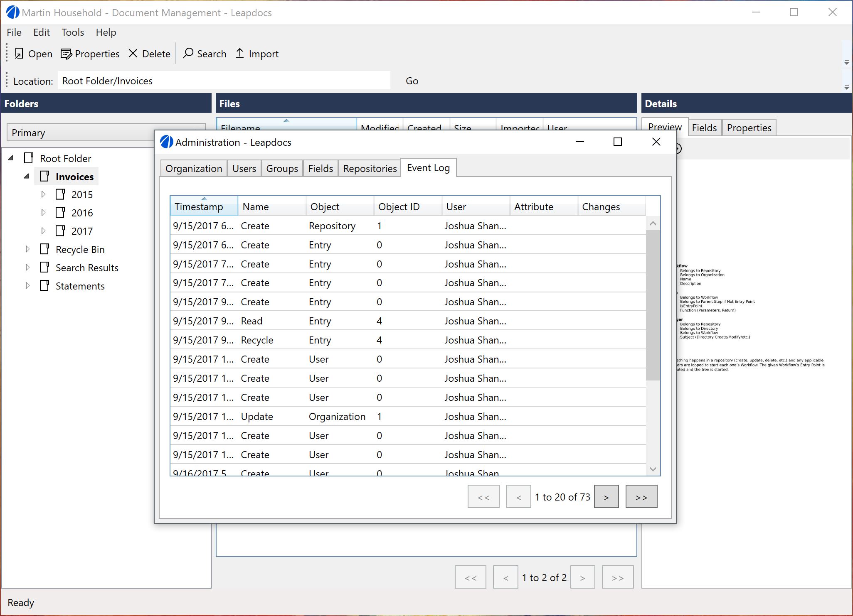Image resolution: width=853 pixels, height=616 pixels.
Task: Click the Delete X toolbar icon
Action: pos(133,54)
